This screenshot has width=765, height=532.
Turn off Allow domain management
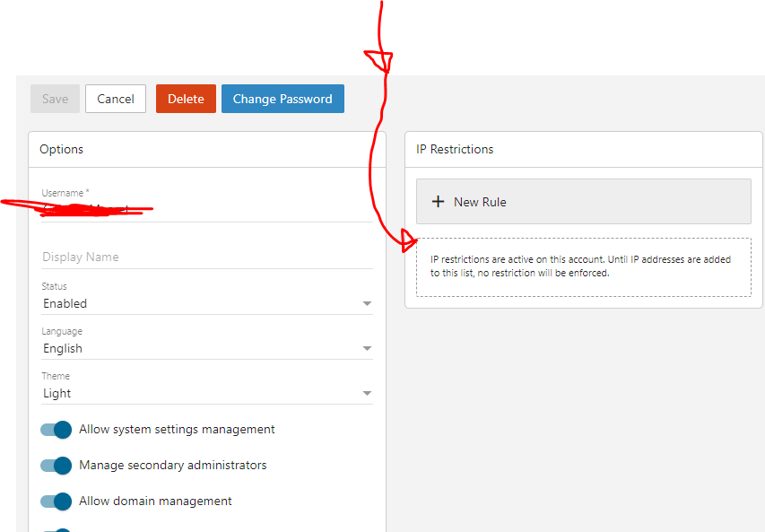click(x=56, y=501)
